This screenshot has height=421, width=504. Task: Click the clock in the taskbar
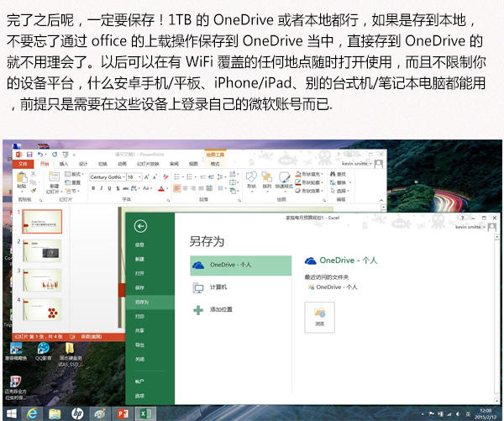point(485,413)
